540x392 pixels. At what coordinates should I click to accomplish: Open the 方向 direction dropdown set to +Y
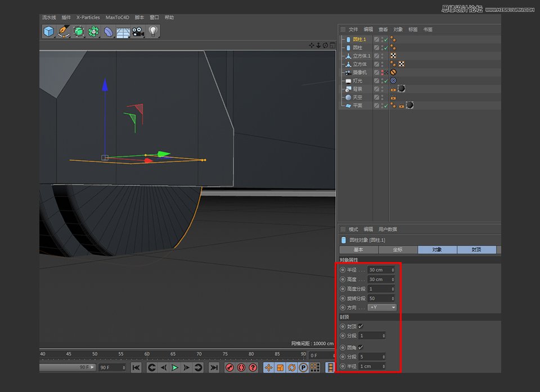[382, 307]
